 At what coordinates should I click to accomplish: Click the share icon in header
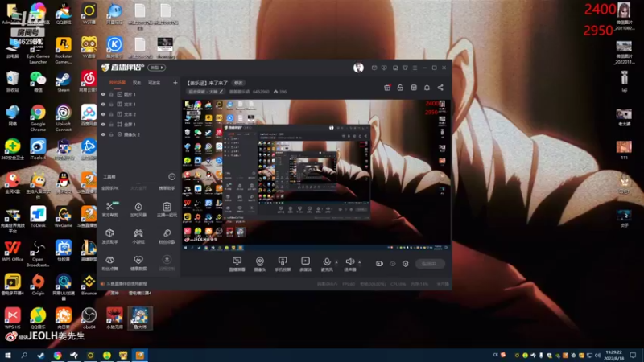(440, 88)
